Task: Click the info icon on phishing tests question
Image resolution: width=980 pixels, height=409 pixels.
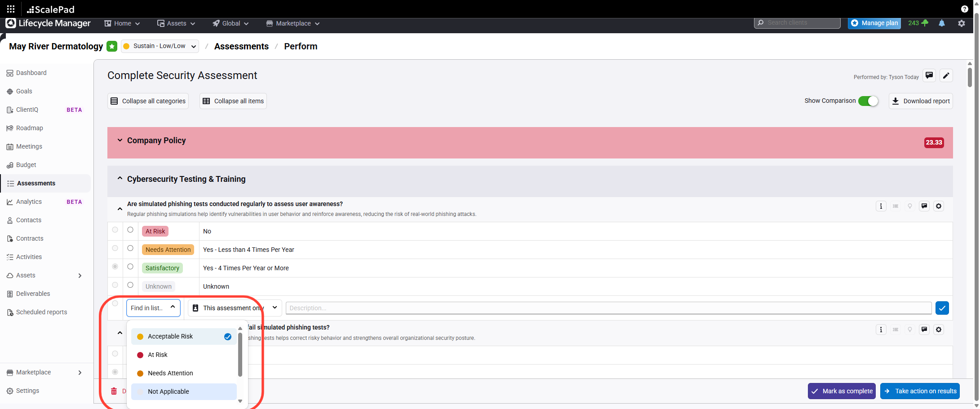Action: tap(881, 206)
